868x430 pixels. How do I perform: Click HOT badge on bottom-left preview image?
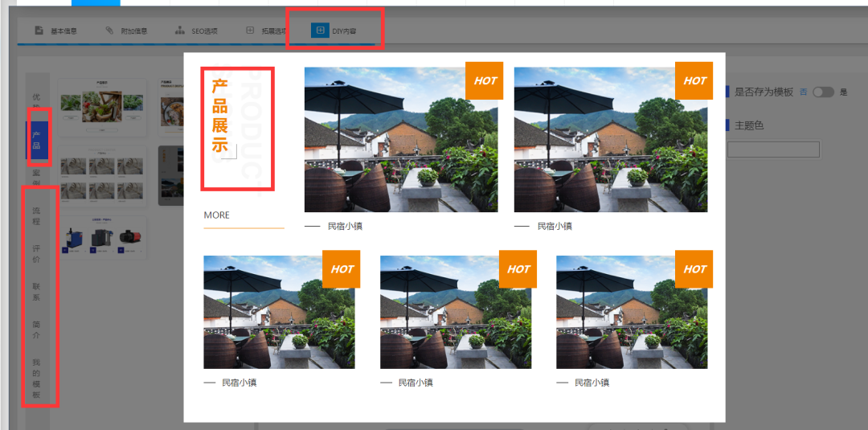click(x=342, y=269)
